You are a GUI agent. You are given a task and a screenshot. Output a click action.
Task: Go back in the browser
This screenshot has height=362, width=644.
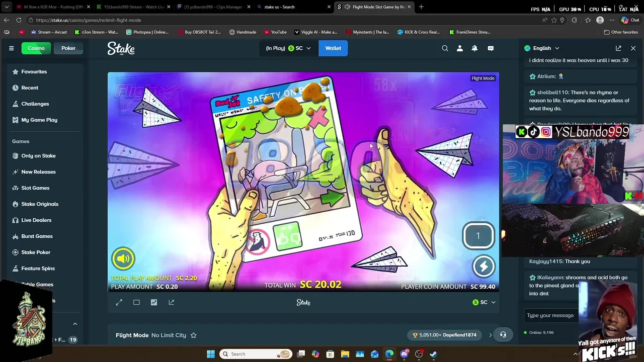(x=7, y=20)
